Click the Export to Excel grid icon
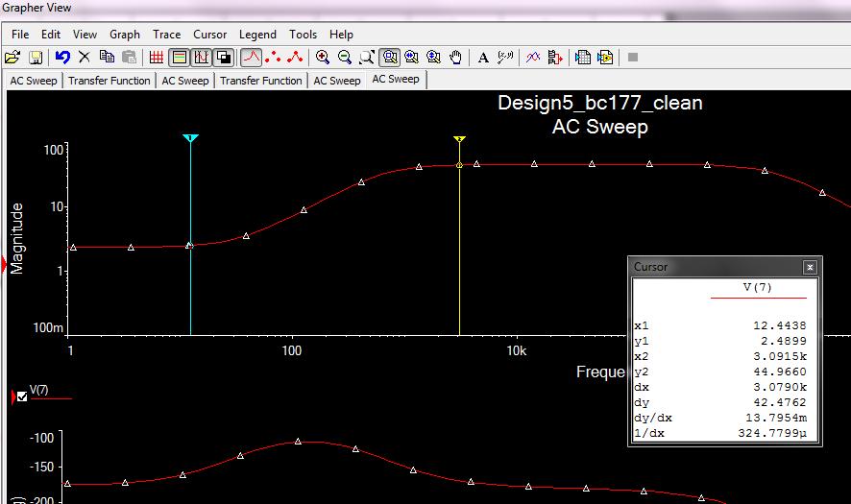Image resolution: width=851 pixels, height=504 pixels. 583,57
